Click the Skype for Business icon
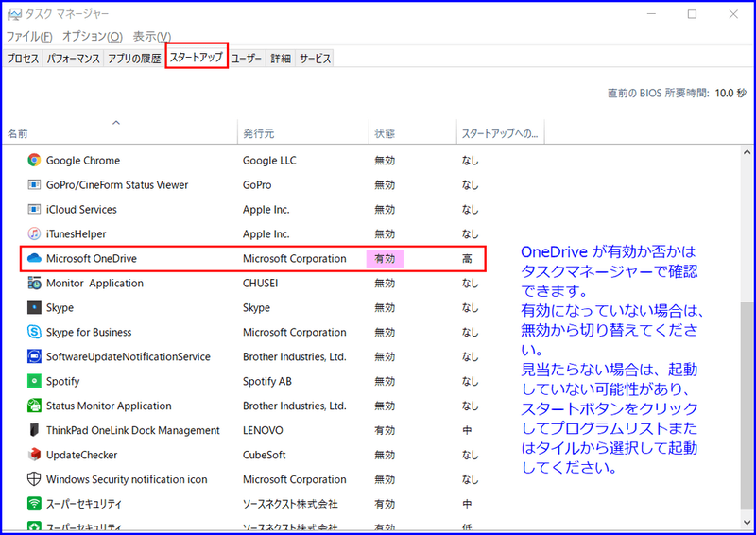This screenshot has width=756, height=535. pyautogui.click(x=34, y=332)
